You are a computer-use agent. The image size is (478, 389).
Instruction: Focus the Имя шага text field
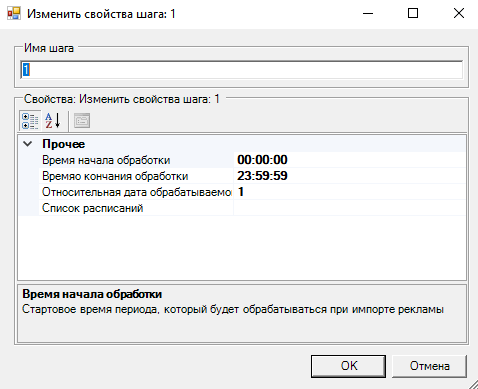[x=242, y=70]
